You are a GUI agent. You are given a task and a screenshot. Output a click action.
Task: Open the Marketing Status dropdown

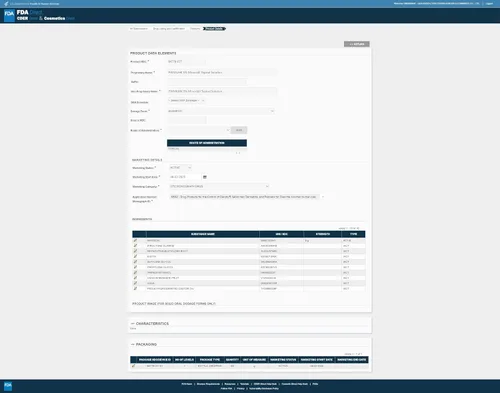(180, 168)
